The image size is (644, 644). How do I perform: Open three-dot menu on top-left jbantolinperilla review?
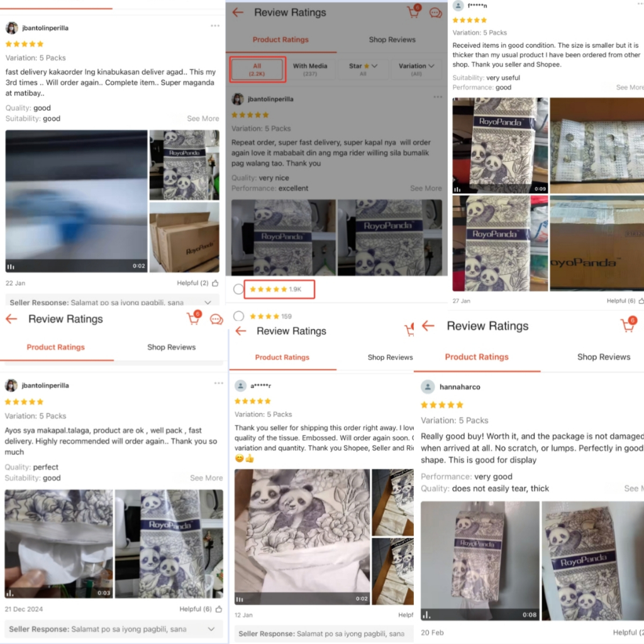(215, 26)
